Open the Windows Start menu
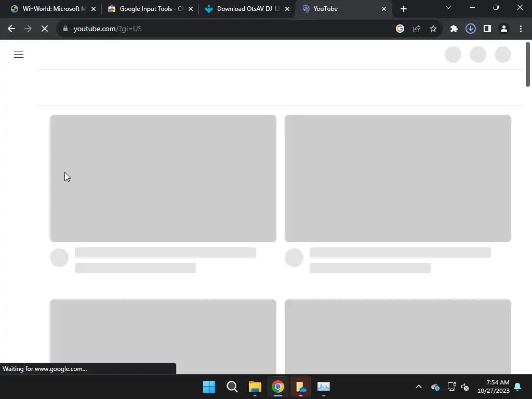This screenshot has height=399, width=532. pyautogui.click(x=209, y=387)
